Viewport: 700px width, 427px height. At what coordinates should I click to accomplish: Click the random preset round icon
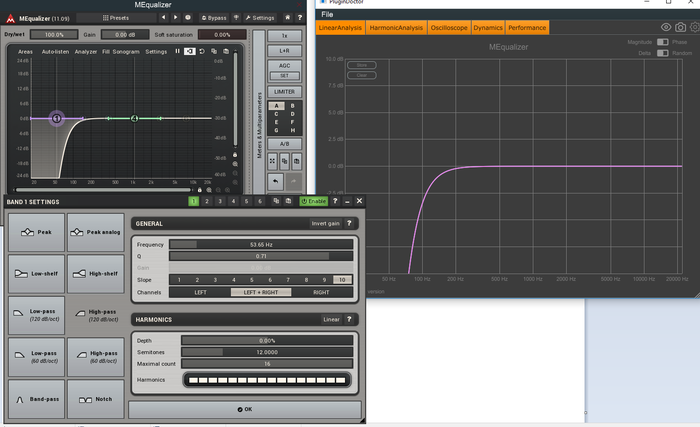[188, 17]
